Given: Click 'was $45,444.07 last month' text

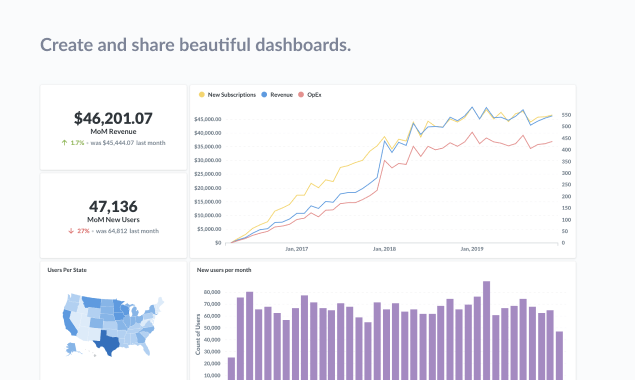Looking at the screenshot, I should 128,143.
